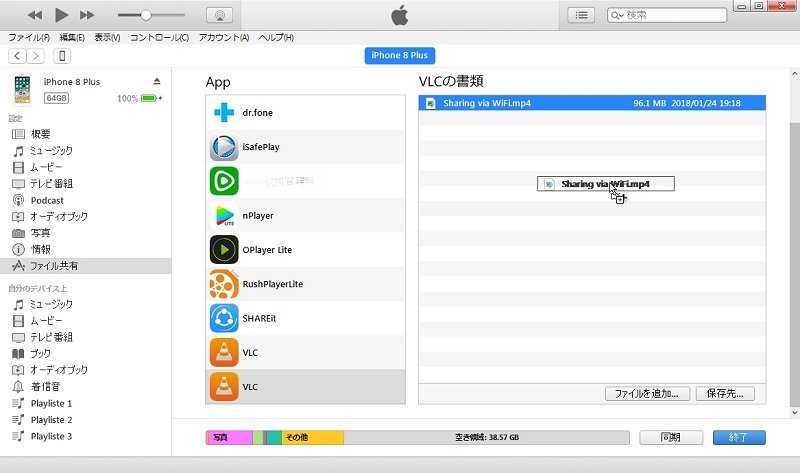Click the play button
The height and width of the screenshot is (473, 800).
point(61,15)
